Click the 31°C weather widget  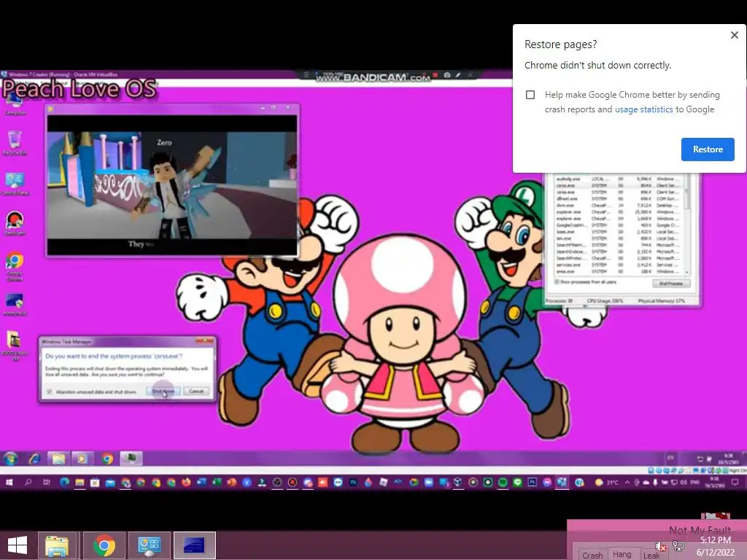606,483
